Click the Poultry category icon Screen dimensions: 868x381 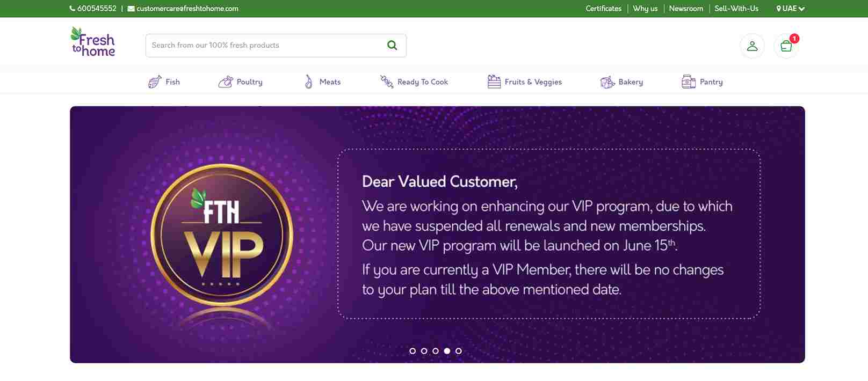(x=226, y=82)
